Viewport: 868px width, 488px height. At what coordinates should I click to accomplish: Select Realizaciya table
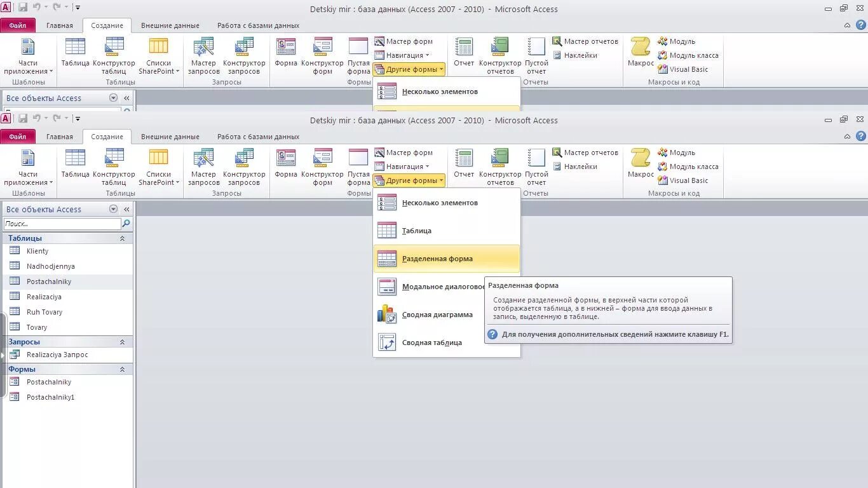pyautogui.click(x=68, y=297)
